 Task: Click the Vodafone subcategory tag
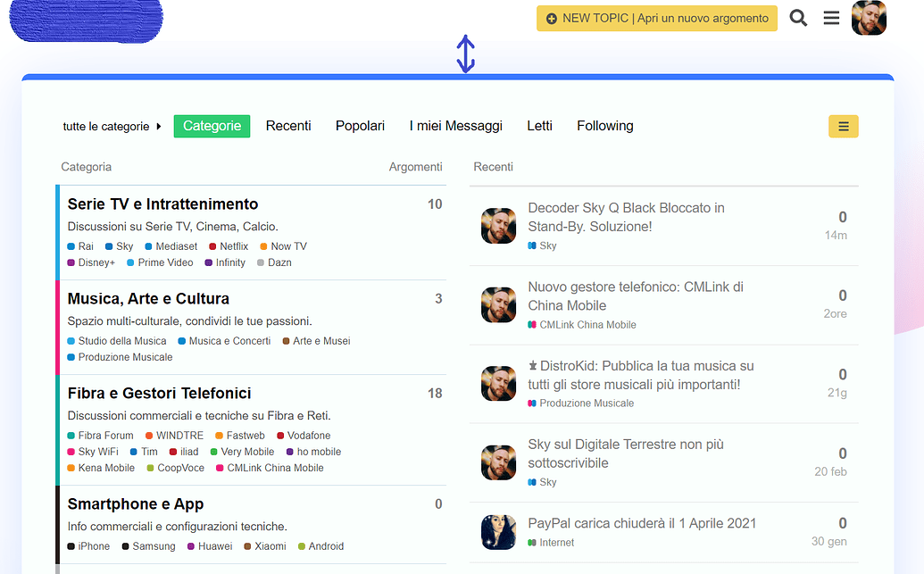[x=308, y=436]
